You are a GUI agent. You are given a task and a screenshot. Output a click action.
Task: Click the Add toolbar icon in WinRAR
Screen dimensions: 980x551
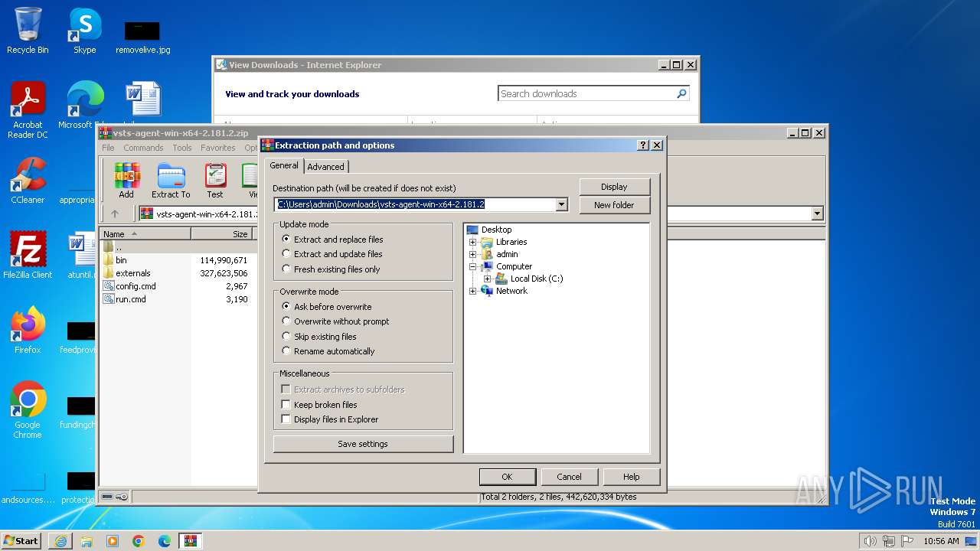(127, 181)
